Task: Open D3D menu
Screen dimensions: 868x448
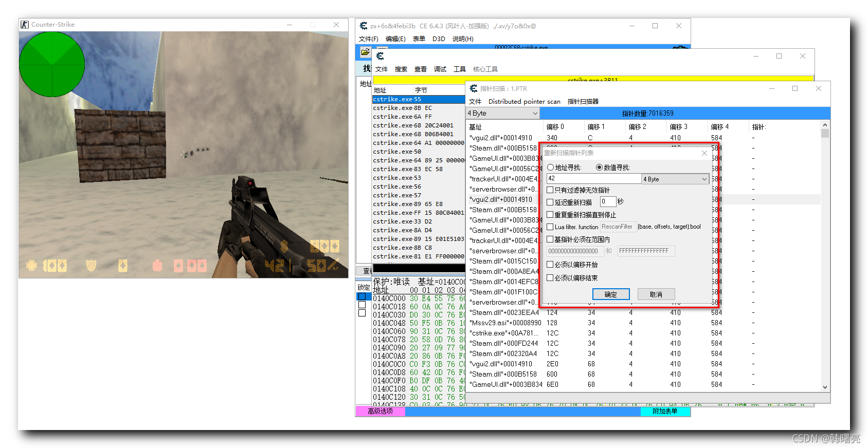Action: [x=439, y=39]
